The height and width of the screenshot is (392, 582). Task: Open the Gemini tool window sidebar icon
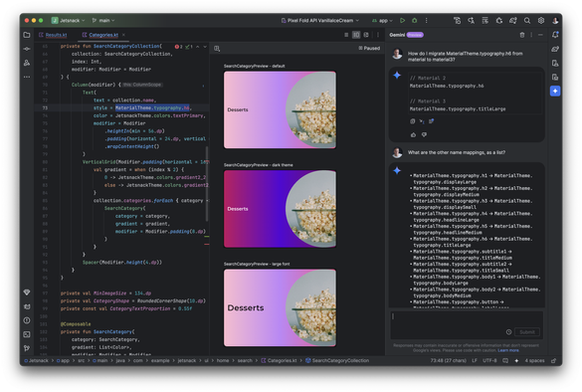(555, 91)
